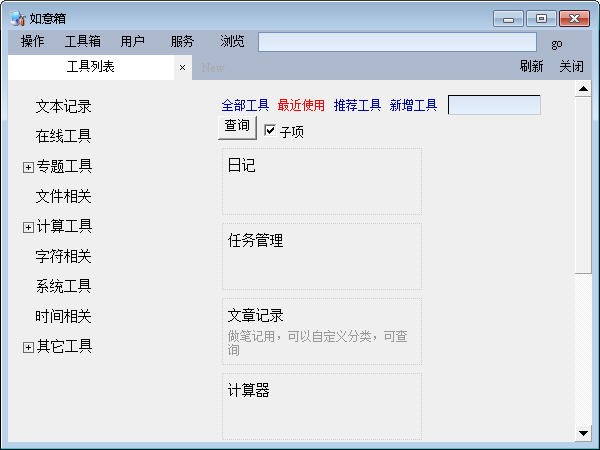Click the scrollbar down arrow

pyautogui.click(x=583, y=433)
